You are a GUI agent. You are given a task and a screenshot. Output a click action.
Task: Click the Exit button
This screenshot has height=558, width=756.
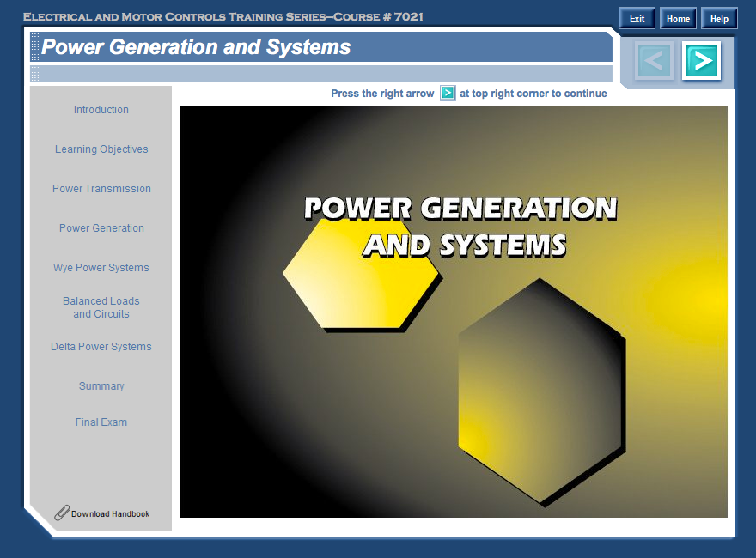point(637,18)
